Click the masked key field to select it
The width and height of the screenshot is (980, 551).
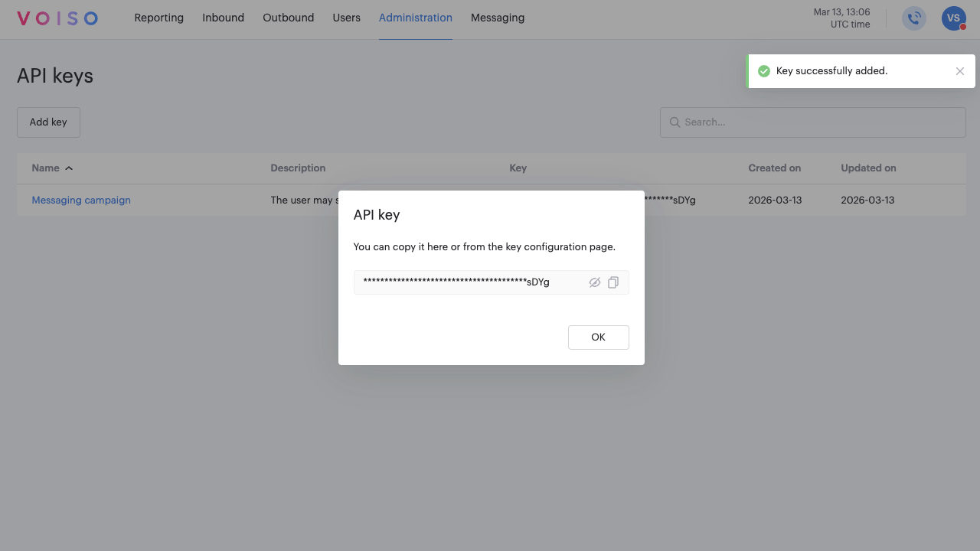(x=459, y=282)
